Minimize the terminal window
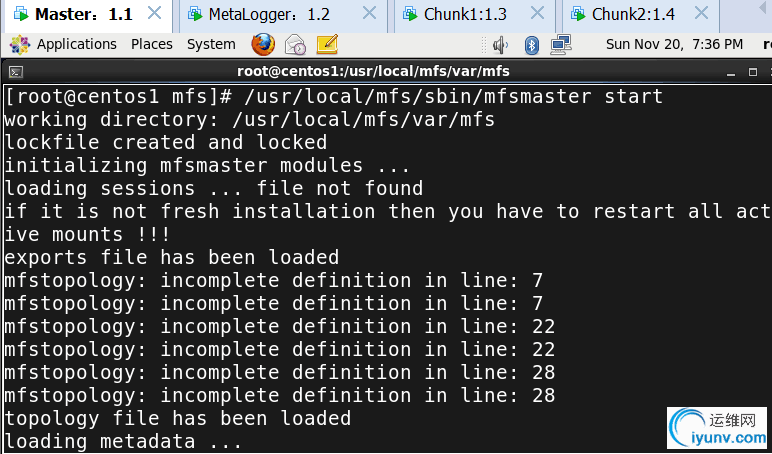This screenshot has width=772, height=454. click(x=732, y=74)
